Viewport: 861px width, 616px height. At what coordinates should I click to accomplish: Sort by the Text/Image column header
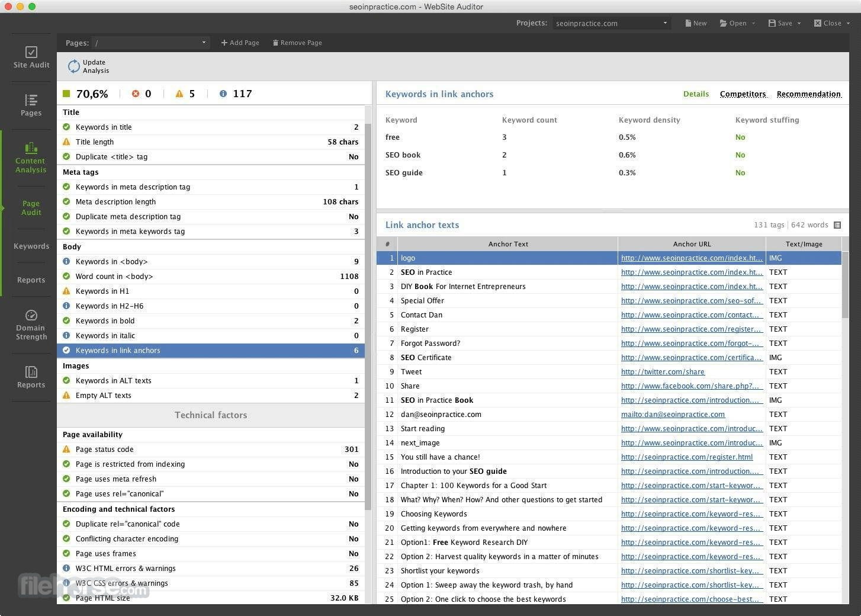804,244
